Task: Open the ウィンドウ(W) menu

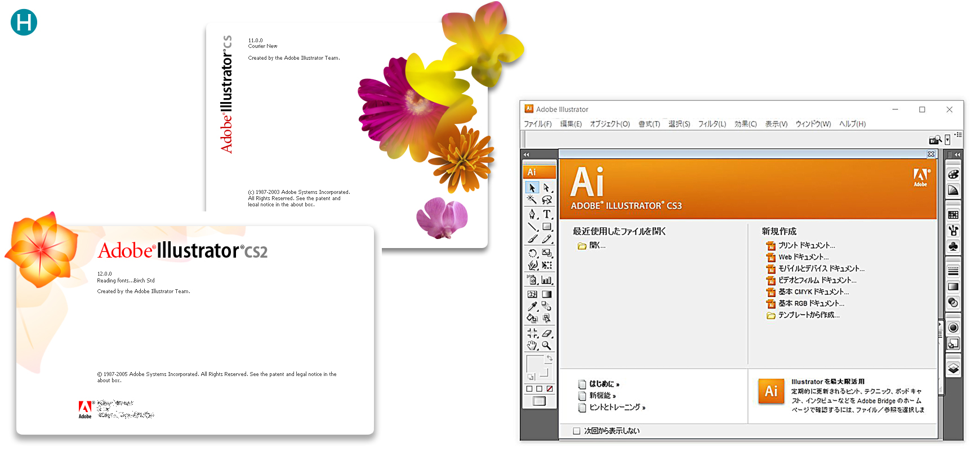Action: (x=813, y=124)
